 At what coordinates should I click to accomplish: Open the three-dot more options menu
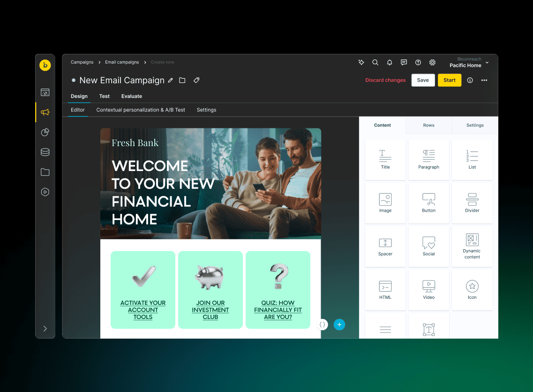tap(484, 80)
